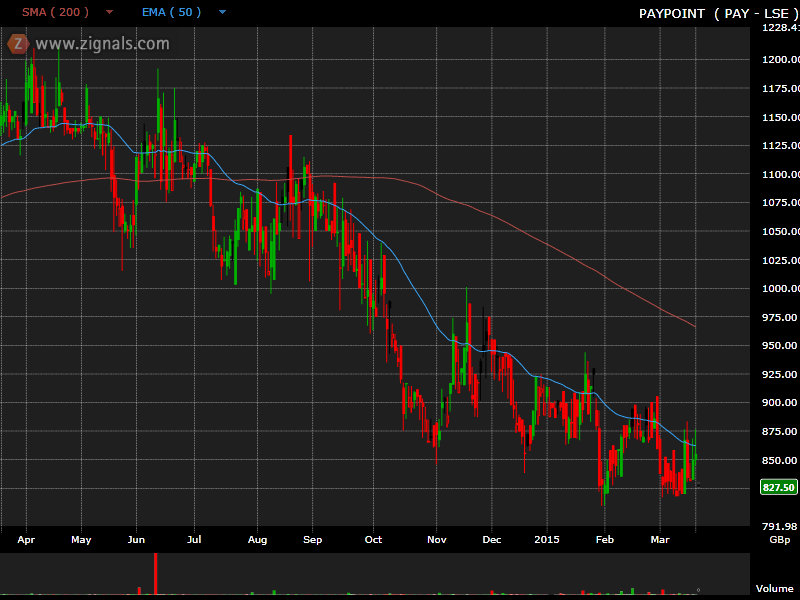Click the 791.98 minimum price label
This screenshot has height=600, width=800.
tap(779, 526)
